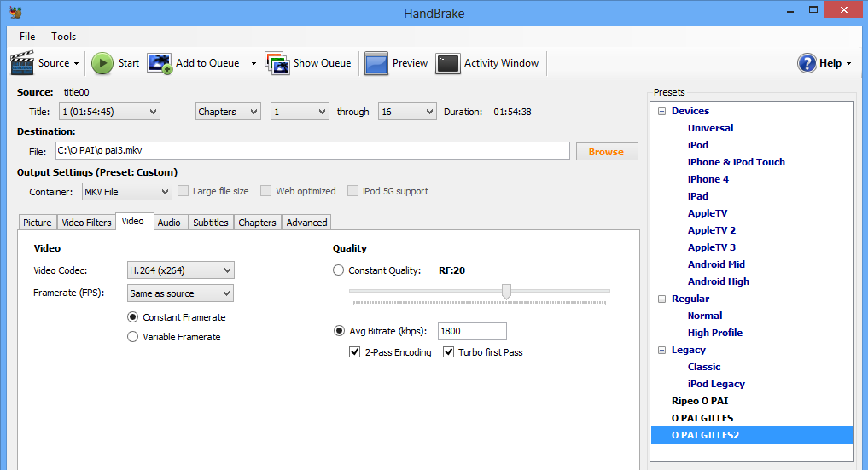Select Variable Framerate radio button

133,337
